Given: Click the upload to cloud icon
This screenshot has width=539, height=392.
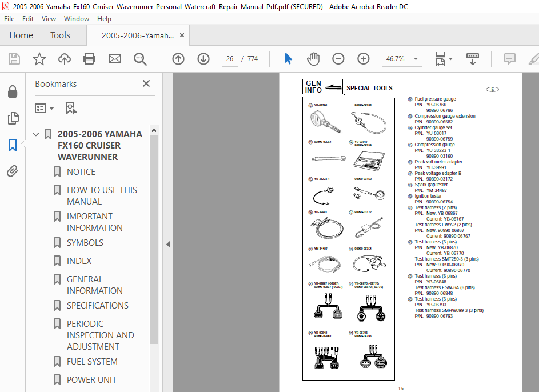Looking at the screenshot, I should point(64,59).
